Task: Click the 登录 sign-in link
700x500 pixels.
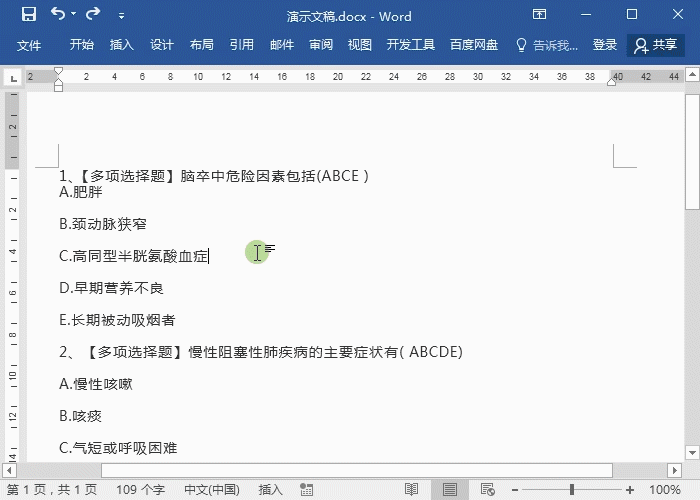Action: tap(604, 45)
